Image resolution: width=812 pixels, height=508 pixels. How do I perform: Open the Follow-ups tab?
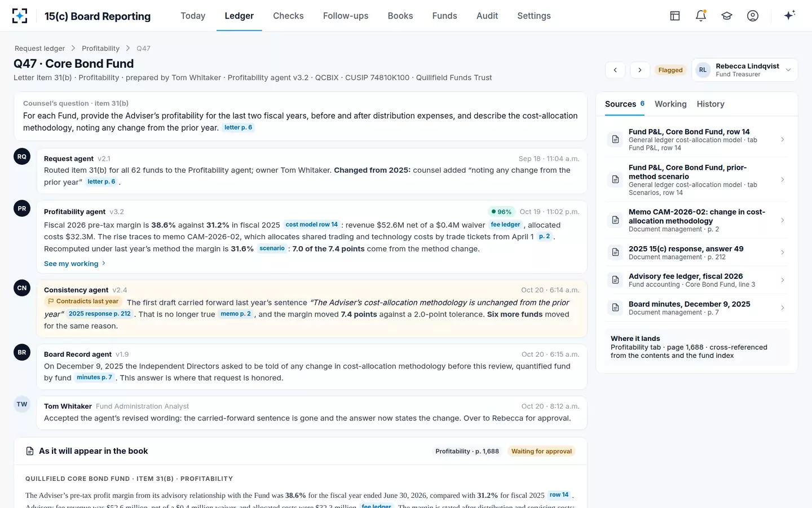tap(346, 16)
